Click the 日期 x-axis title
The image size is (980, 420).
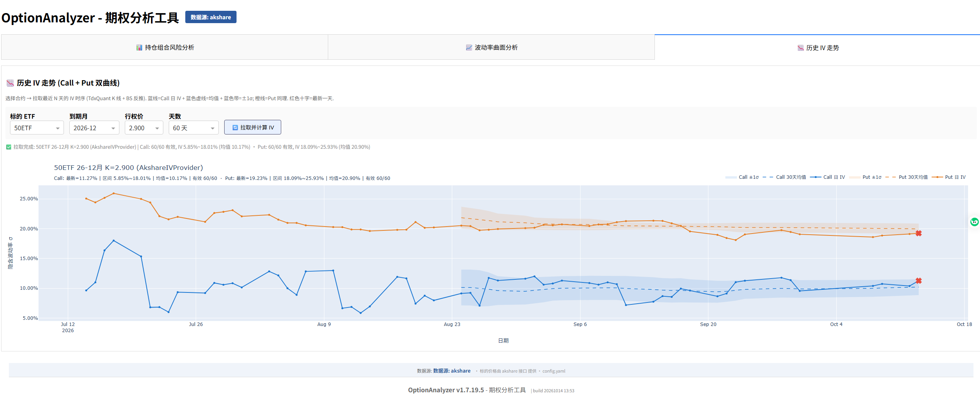click(x=503, y=341)
